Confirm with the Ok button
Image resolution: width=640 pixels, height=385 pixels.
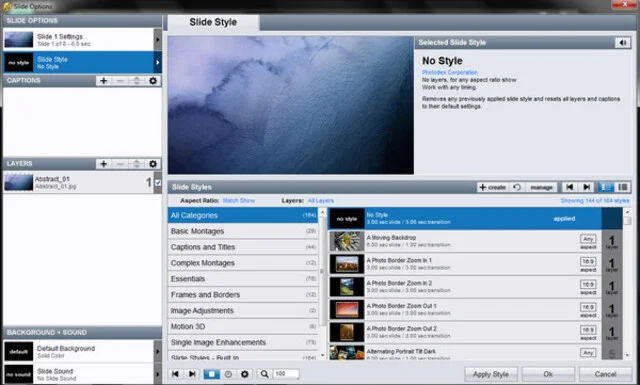point(548,374)
